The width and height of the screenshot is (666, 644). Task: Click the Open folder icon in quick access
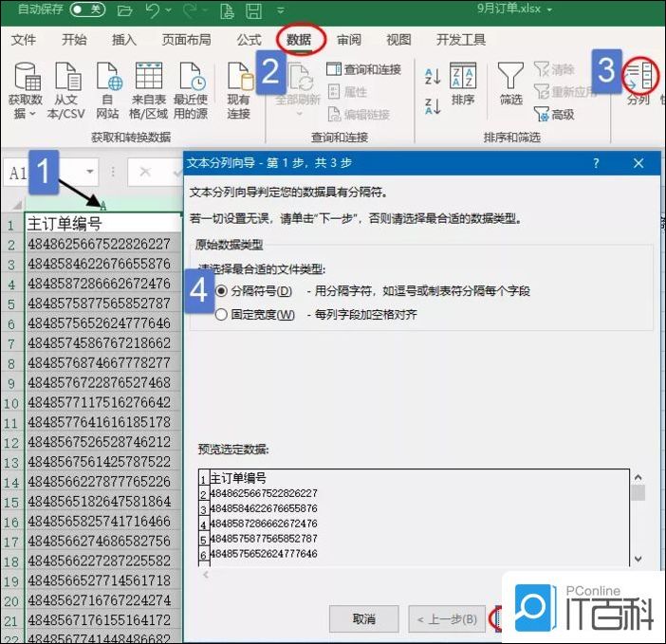[x=124, y=10]
